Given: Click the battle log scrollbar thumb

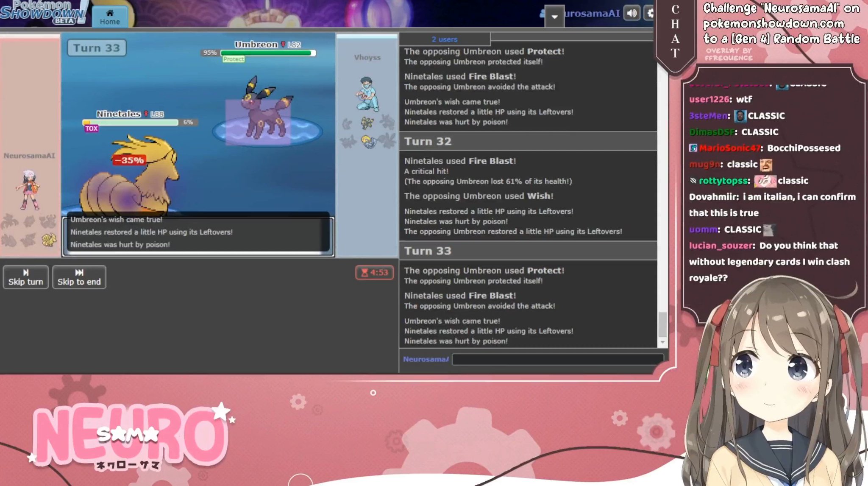Looking at the screenshot, I should 662,324.
